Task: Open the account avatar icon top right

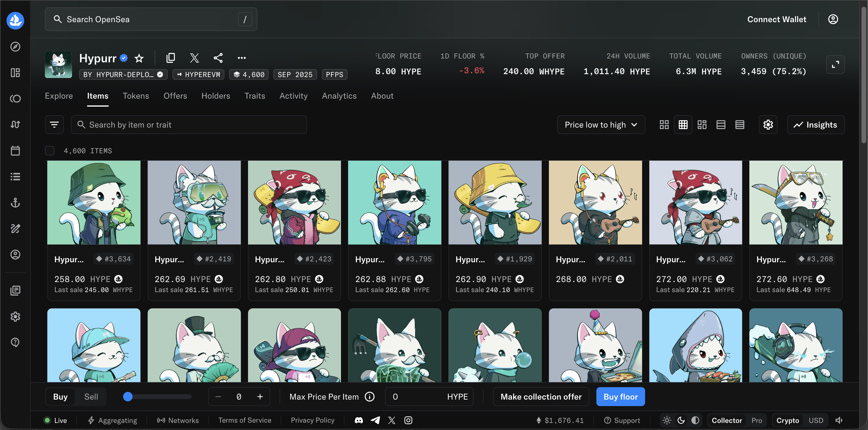Action: [x=833, y=19]
